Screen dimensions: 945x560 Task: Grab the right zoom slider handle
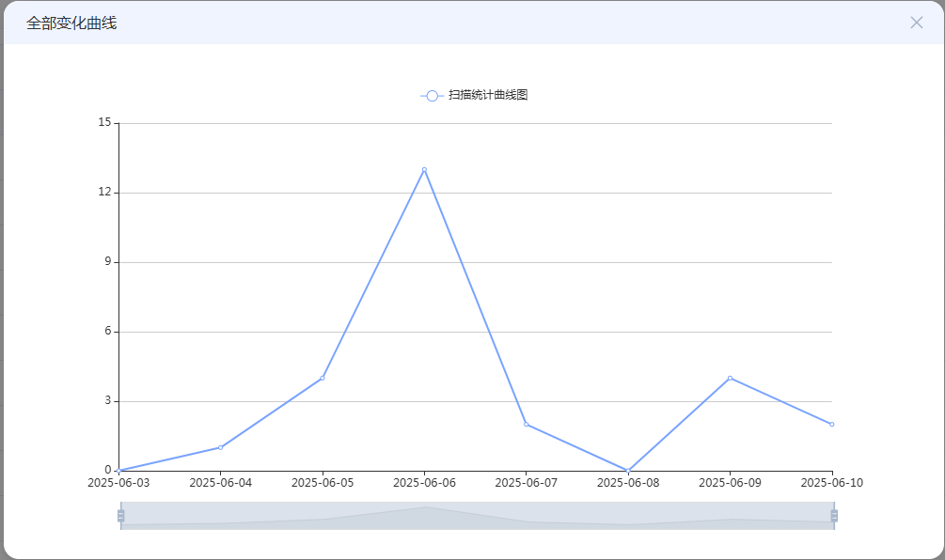point(834,516)
